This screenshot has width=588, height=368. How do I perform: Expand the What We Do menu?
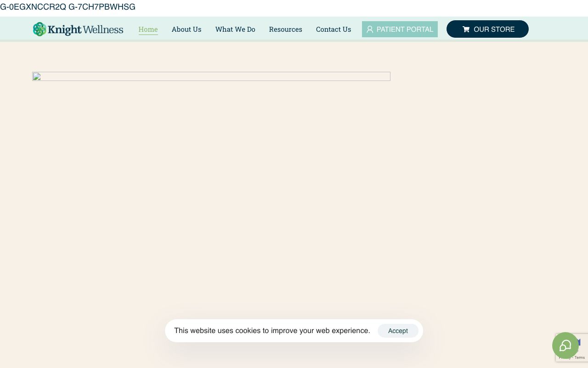coord(235,29)
